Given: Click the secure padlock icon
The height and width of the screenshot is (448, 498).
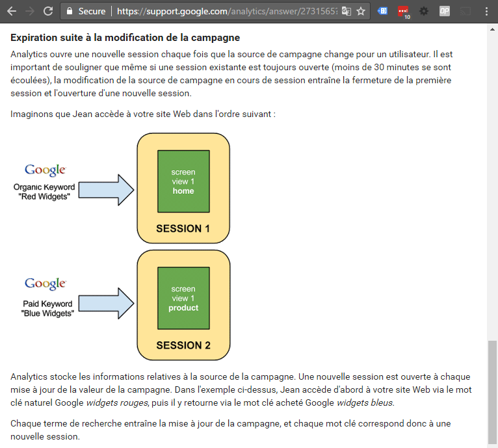Looking at the screenshot, I should pos(69,11).
